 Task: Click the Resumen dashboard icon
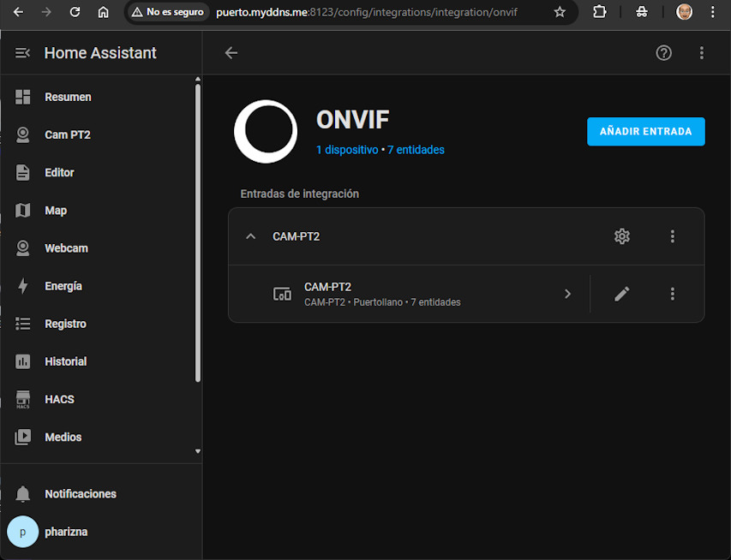click(x=23, y=97)
